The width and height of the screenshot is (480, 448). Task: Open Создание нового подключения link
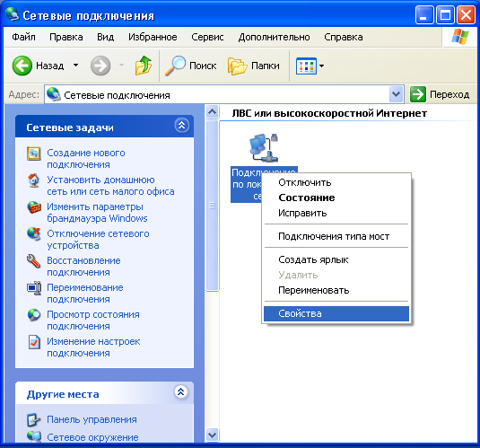click(x=86, y=159)
